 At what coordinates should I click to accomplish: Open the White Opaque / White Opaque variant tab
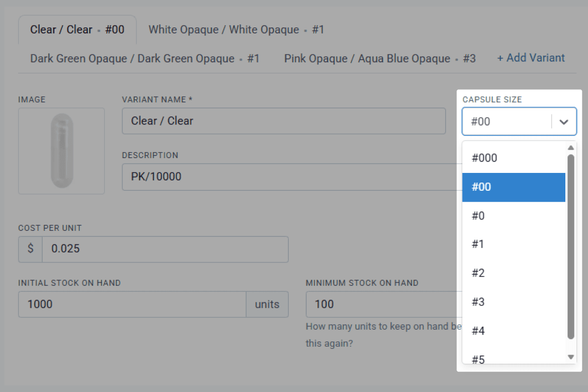click(x=236, y=30)
